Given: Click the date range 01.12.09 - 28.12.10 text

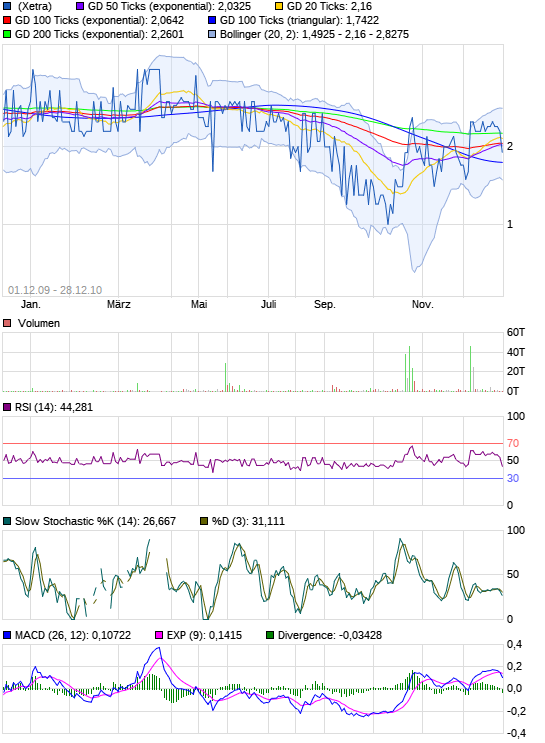Looking at the screenshot, I should click(x=55, y=290).
